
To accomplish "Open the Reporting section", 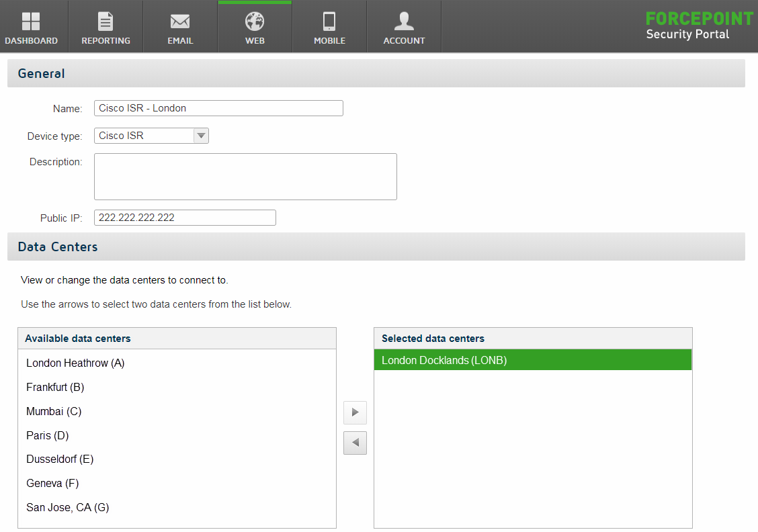I will (x=106, y=27).
